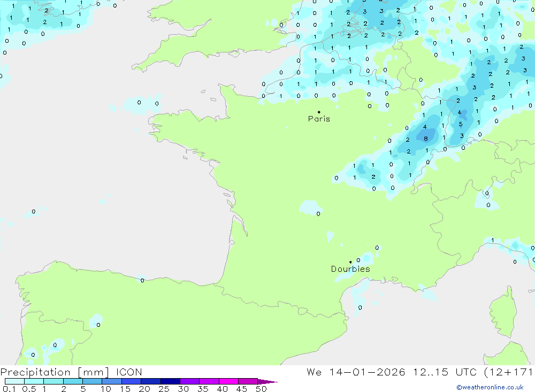This screenshot has height=392, width=535.
Task: Click the Paris city label
Action: tap(319, 119)
